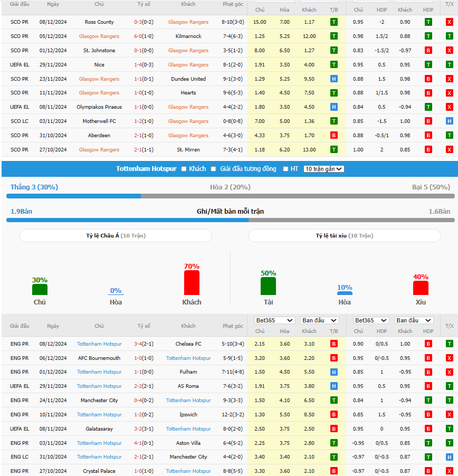This screenshot has height=476, width=458.
Task: Click the 15.00 odds in Ross County row
Action: [260, 22]
